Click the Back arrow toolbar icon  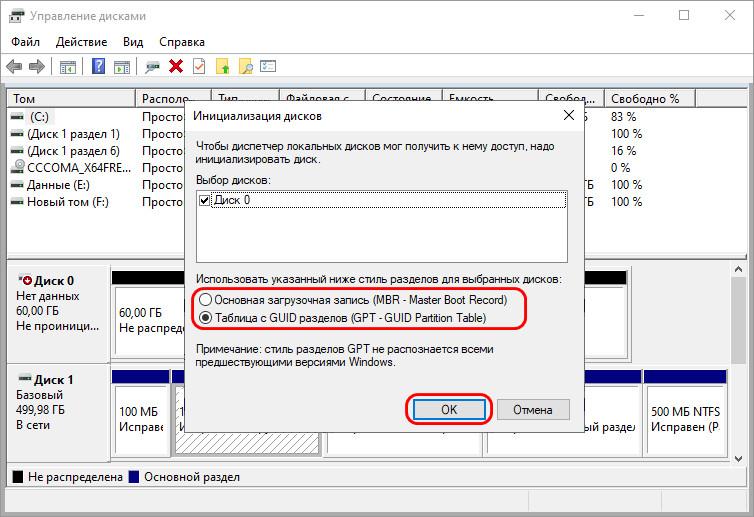14,66
